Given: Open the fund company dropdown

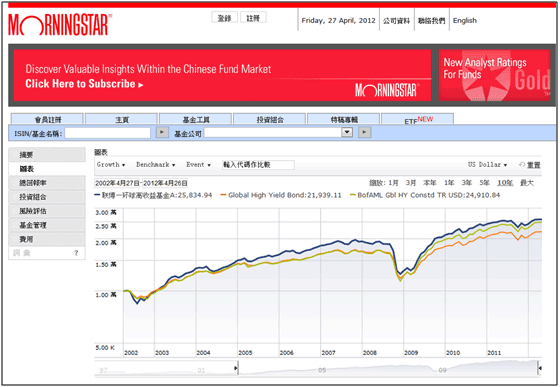Looking at the screenshot, I should (346, 132).
